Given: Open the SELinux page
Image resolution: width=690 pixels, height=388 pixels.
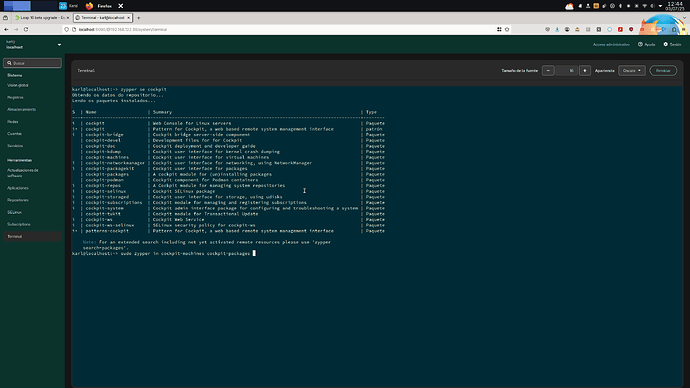Looking at the screenshot, I should point(15,212).
